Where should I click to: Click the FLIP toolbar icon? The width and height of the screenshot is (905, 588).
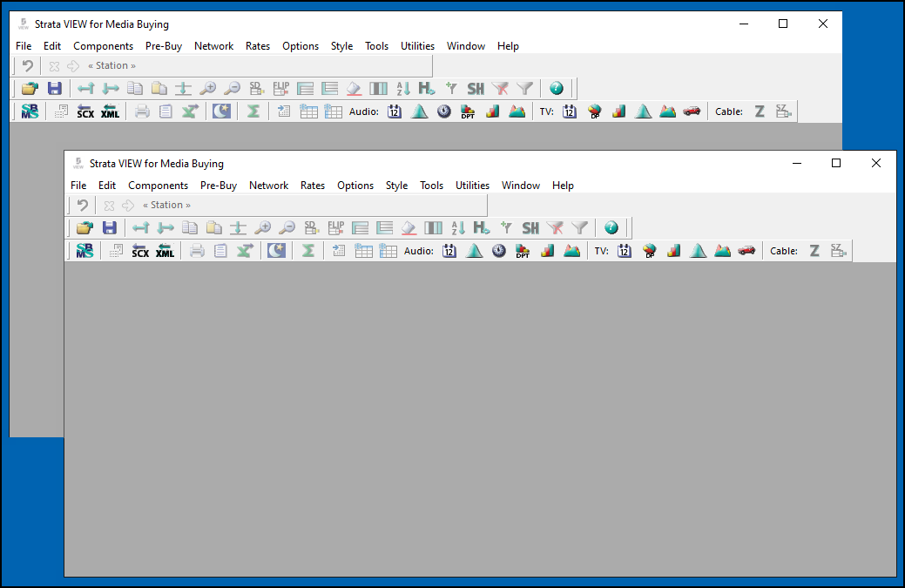(335, 227)
